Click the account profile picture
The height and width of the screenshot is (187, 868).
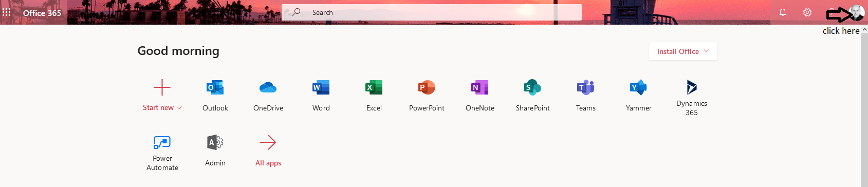[856, 12]
